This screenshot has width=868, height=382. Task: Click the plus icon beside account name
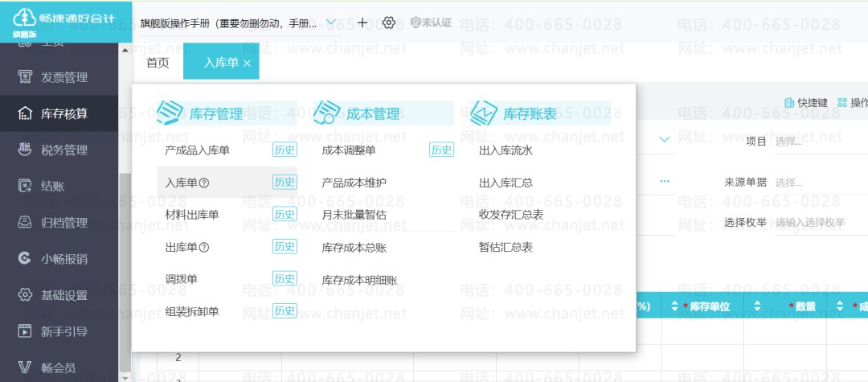coord(362,23)
